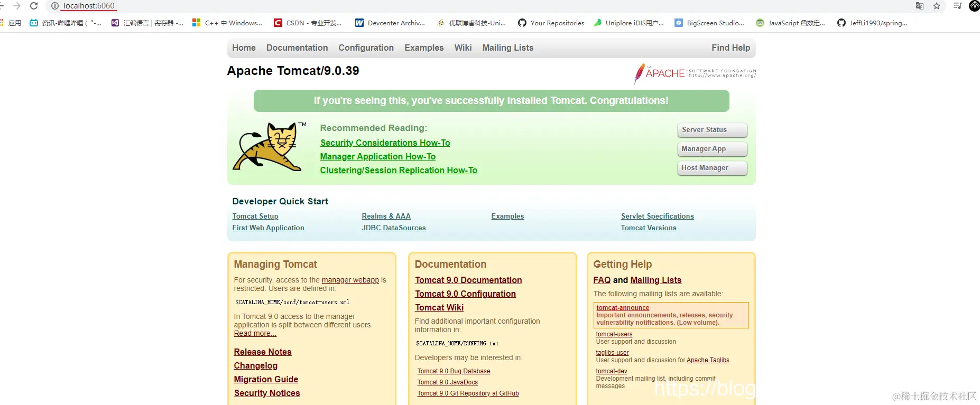Open Find Help in the navigation bar

[x=731, y=48]
